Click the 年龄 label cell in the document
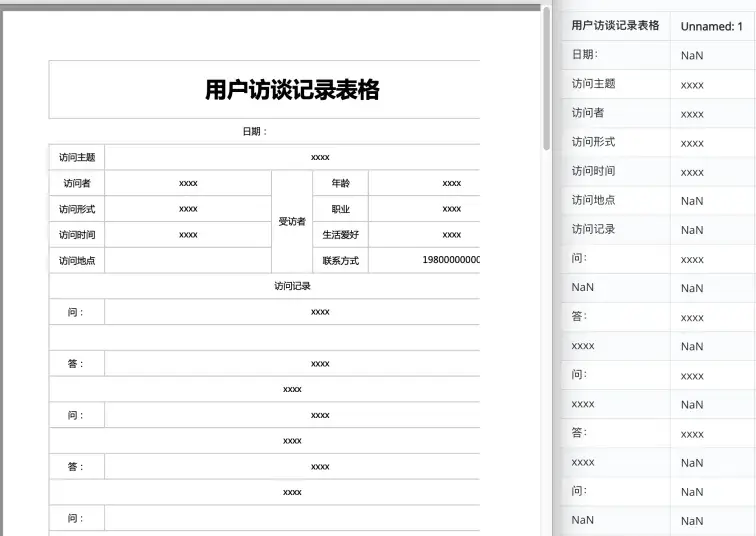756x536 pixels. click(x=340, y=183)
